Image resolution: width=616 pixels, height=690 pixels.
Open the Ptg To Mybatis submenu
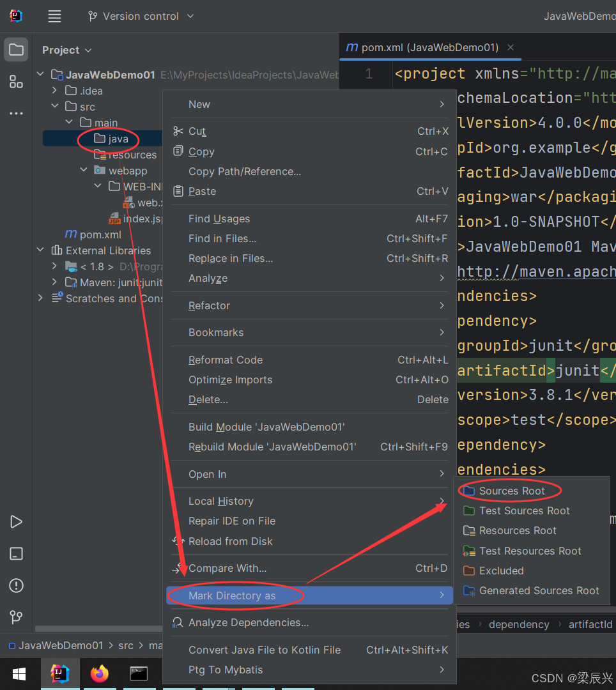coord(309,670)
